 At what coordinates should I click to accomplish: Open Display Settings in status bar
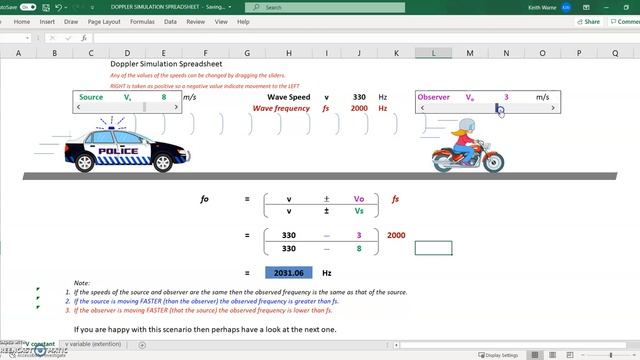[498, 355]
